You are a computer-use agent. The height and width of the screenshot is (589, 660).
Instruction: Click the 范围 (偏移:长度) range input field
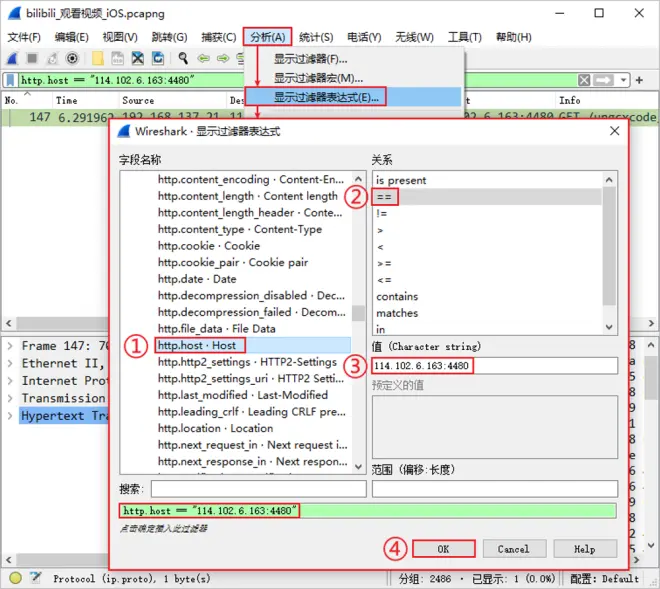pyautogui.click(x=495, y=489)
